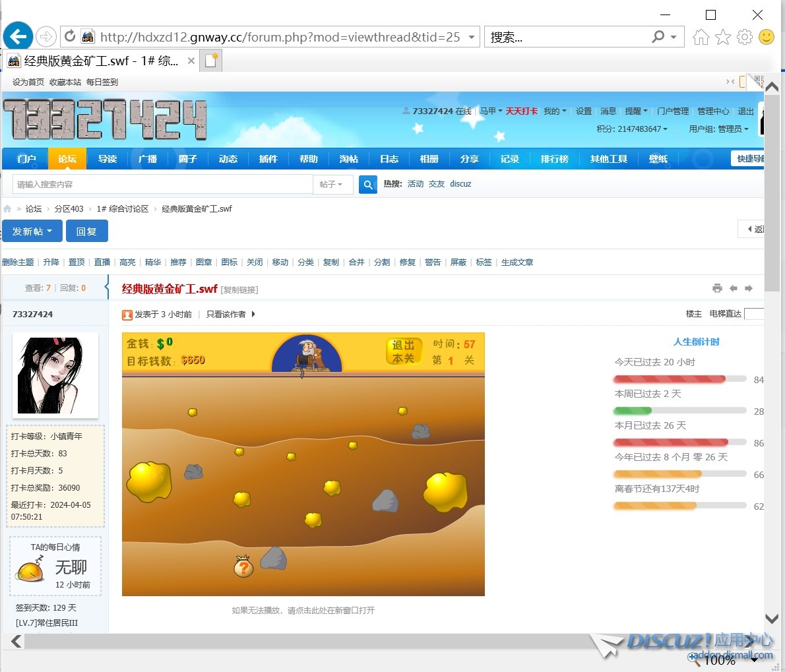Go to previous thread with left arrow
This screenshot has height=672, width=785.
[734, 288]
